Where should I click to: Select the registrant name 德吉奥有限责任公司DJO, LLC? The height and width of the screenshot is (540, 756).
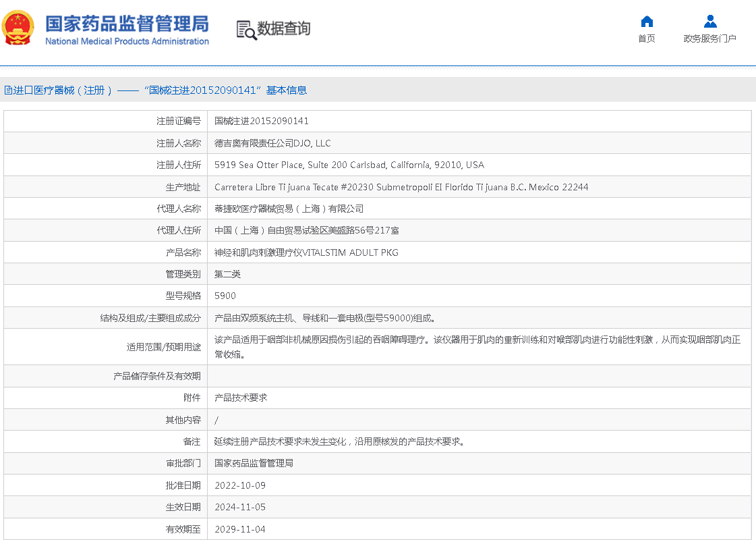tap(272, 143)
